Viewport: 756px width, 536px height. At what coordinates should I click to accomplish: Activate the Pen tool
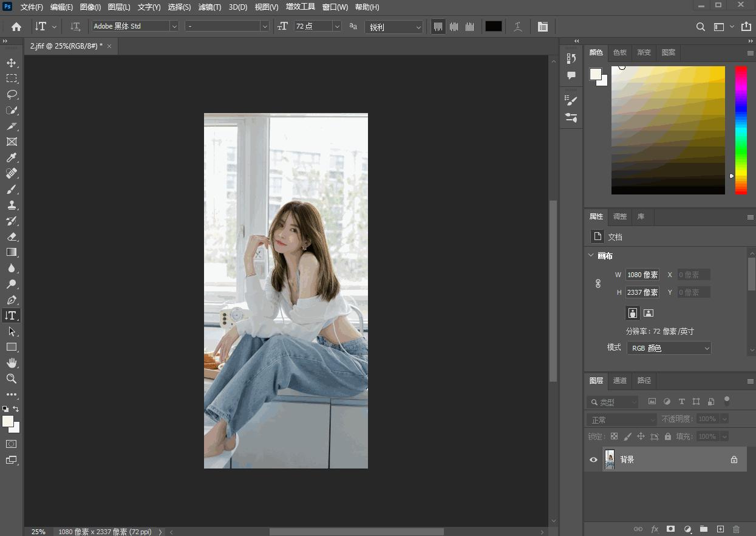(x=12, y=300)
